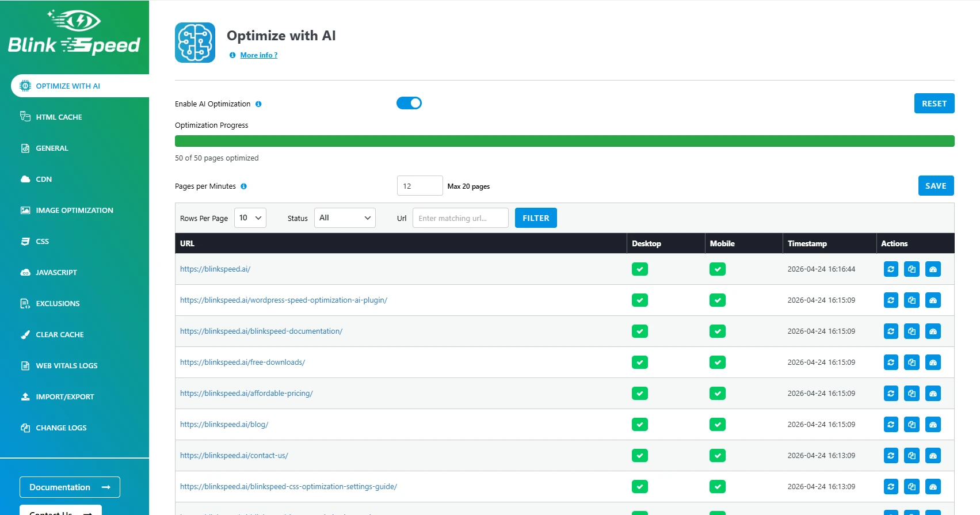Re-optimize the blinkspeed.ai/ homepage row with refresh icon
The width and height of the screenshot is (980, 515).
[891, 269]
